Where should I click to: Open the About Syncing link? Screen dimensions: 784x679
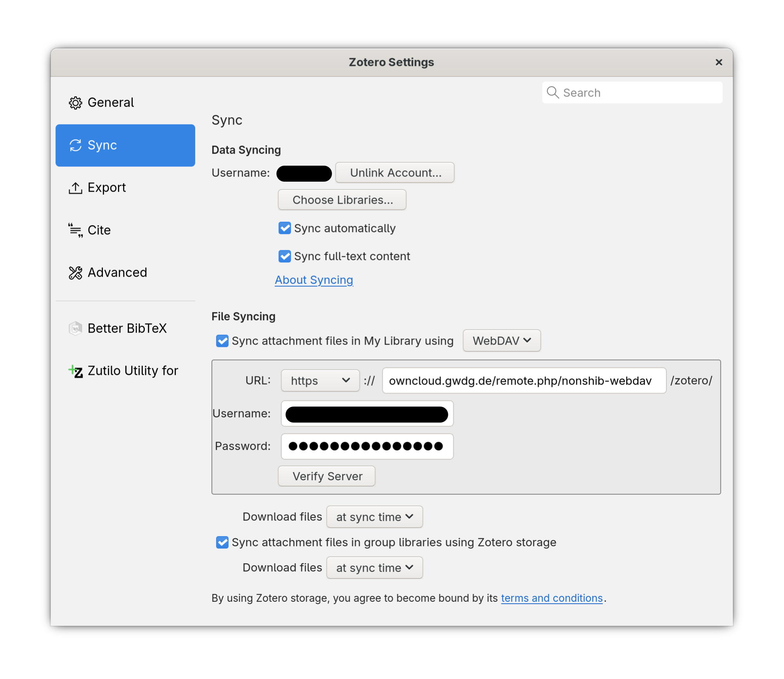tap(314, 280)
